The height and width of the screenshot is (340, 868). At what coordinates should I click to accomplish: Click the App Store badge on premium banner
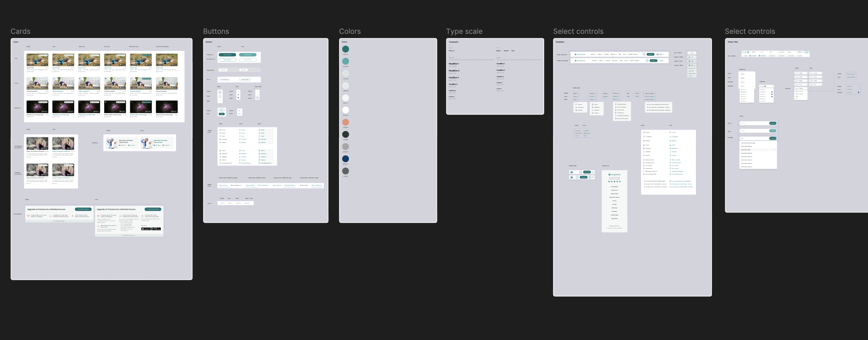point(146,229)
